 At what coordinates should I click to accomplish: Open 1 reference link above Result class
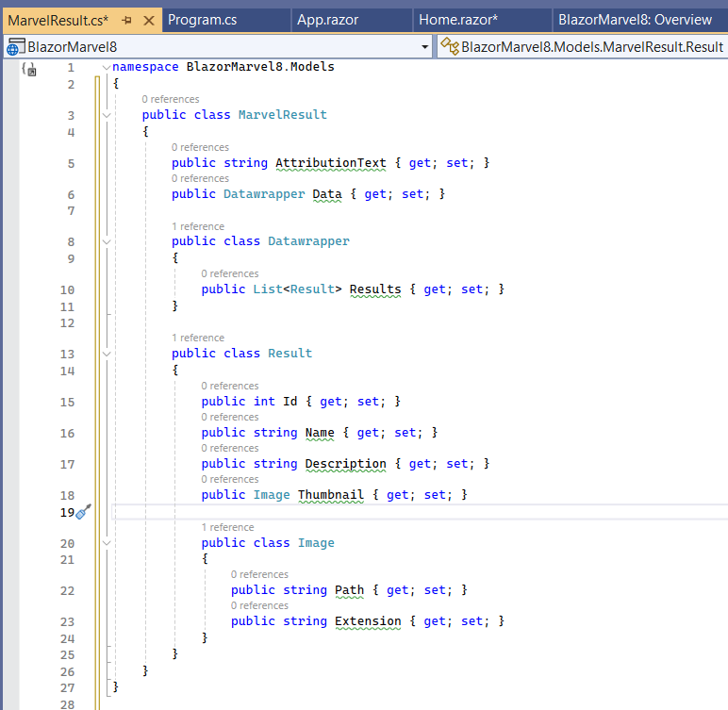(x=198, y=338)
